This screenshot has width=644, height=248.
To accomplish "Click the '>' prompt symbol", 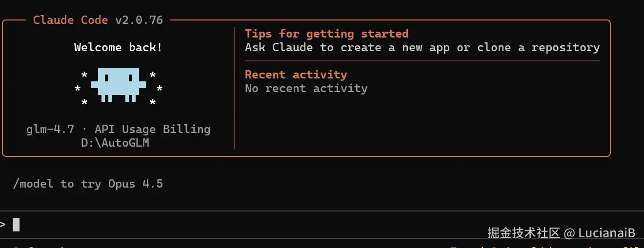I will pos(2,224).
